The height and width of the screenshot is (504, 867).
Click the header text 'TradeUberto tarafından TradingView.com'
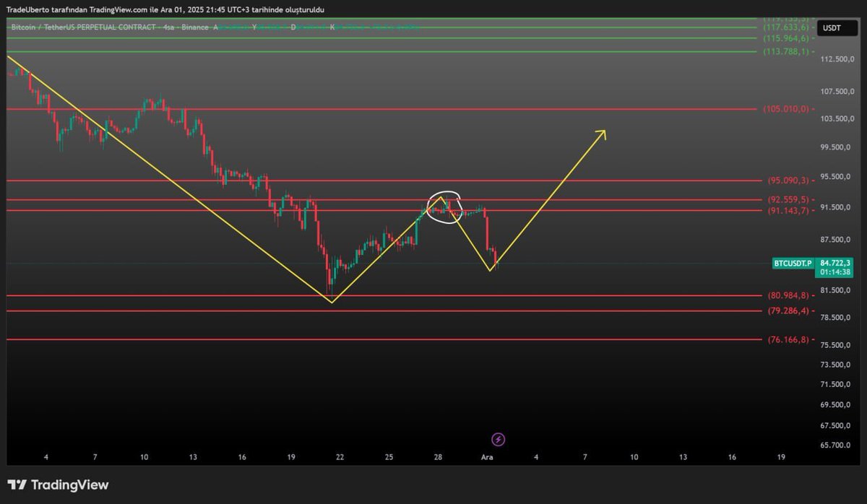[x=76, y=9]
